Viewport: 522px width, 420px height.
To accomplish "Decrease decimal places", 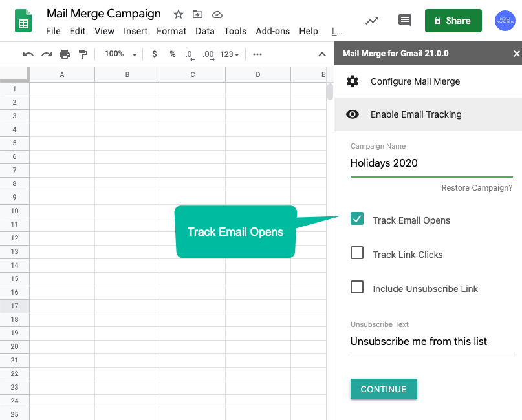I will pyautogui.click(x=190, y=55).
